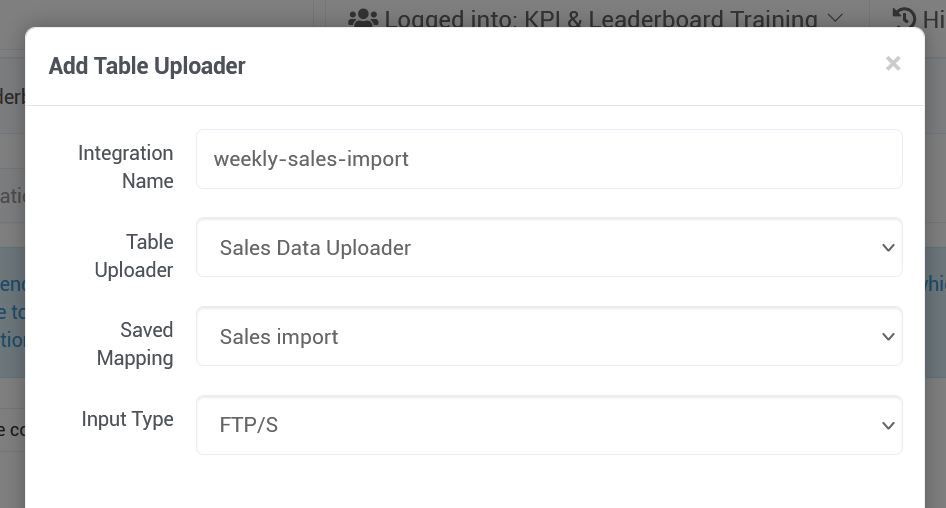
Task: Click the users group icon in header
Action: pos(363,19)
